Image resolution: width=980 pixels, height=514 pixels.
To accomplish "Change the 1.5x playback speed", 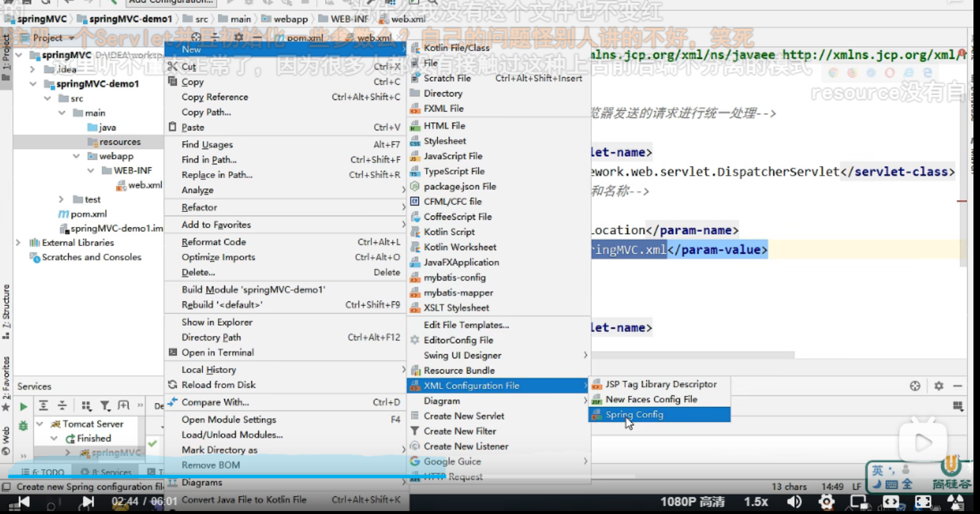I will point(756,502).
